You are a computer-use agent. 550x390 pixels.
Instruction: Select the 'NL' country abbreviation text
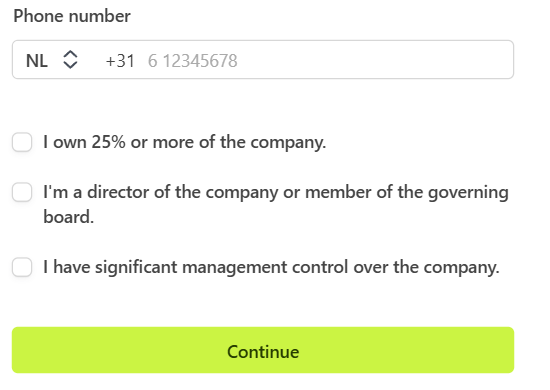click(37, 61)
